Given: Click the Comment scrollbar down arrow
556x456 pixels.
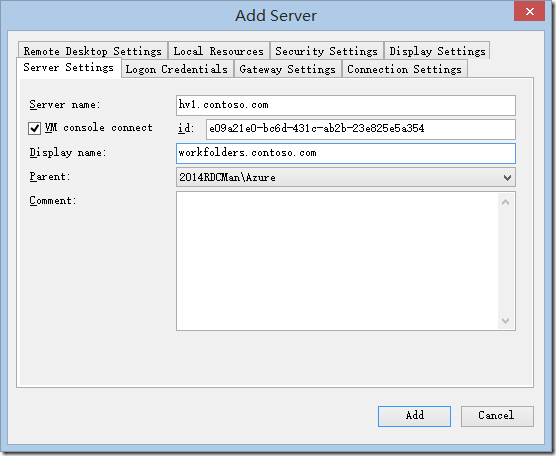Looking at the screenshot, I should [506, 321].
